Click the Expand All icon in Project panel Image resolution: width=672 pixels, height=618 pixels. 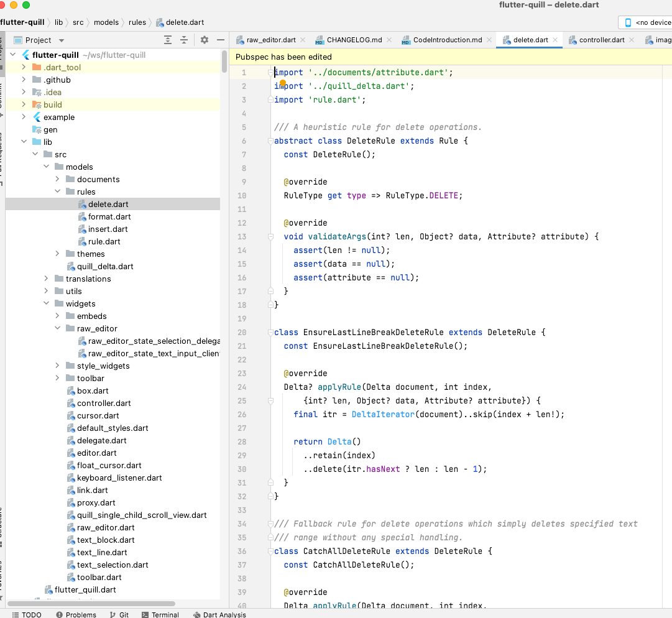(x=168, y=40)
